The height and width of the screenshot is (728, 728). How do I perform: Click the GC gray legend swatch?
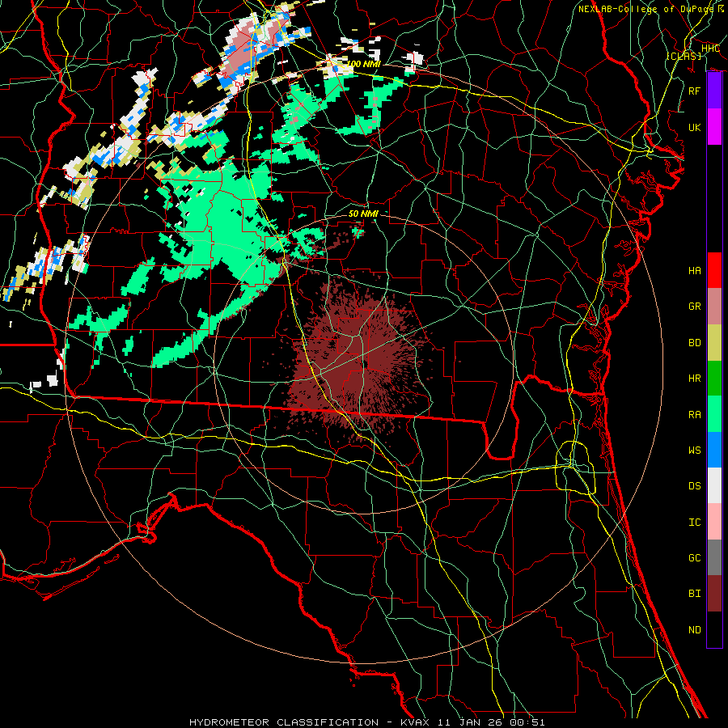[x=714, y=557]
